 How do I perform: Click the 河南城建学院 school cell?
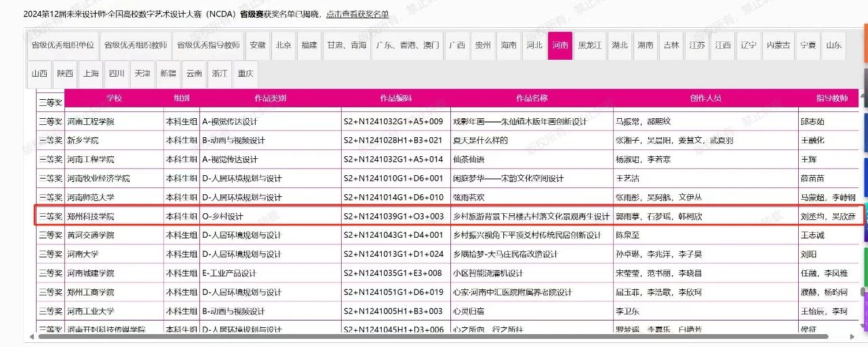coord(114,274)
